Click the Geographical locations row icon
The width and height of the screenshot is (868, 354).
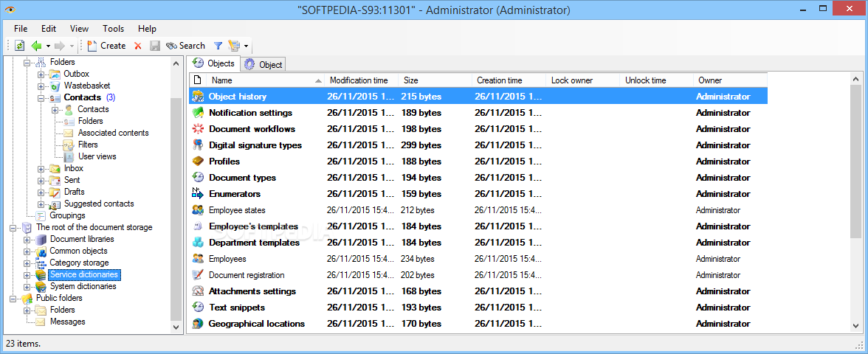198,324
